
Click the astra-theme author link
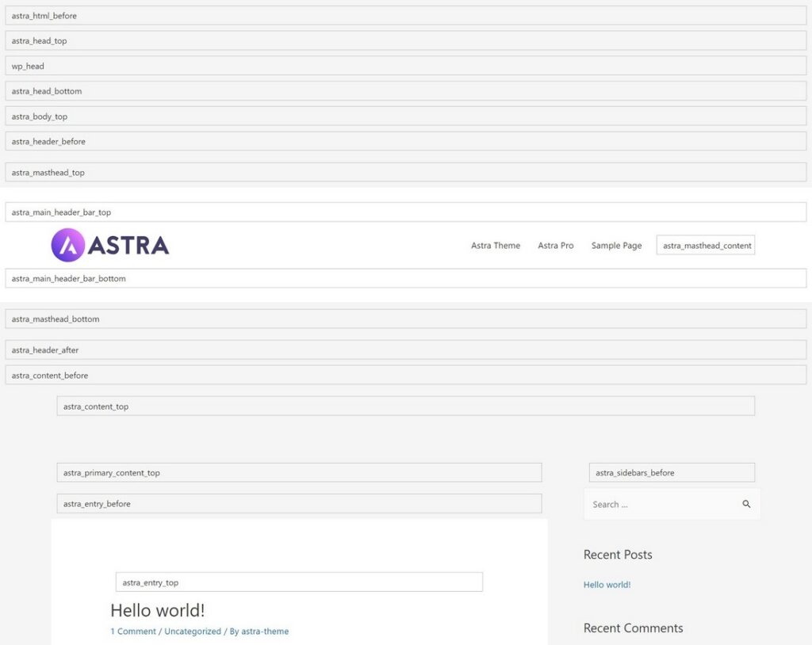click(x=264, y=631)
